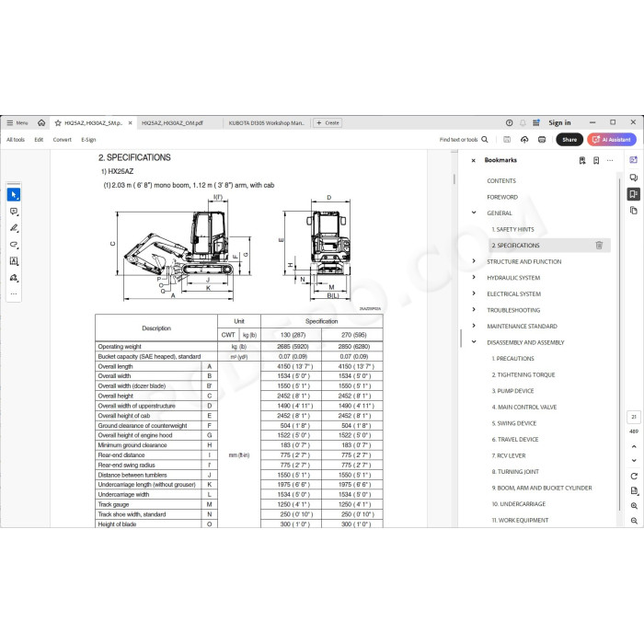The image size is (644, 644).
Task: Open the help question mark icon
Action: 510,122
